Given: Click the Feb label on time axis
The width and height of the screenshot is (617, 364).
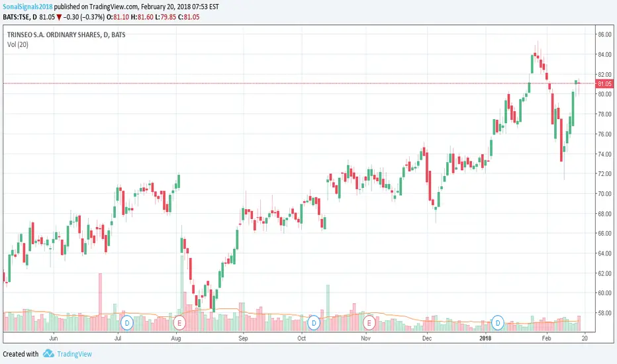Looking at the screenshot, I should tap(547, 338).
